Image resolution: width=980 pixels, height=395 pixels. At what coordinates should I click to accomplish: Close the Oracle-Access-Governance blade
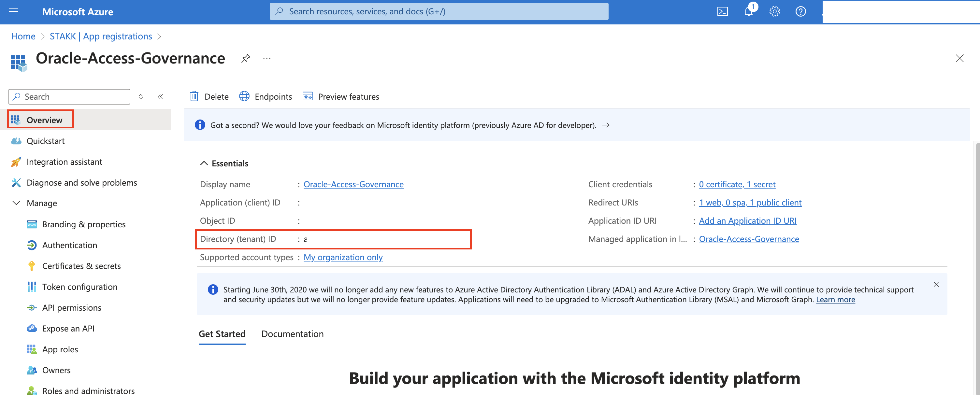(x=959, y=58)
